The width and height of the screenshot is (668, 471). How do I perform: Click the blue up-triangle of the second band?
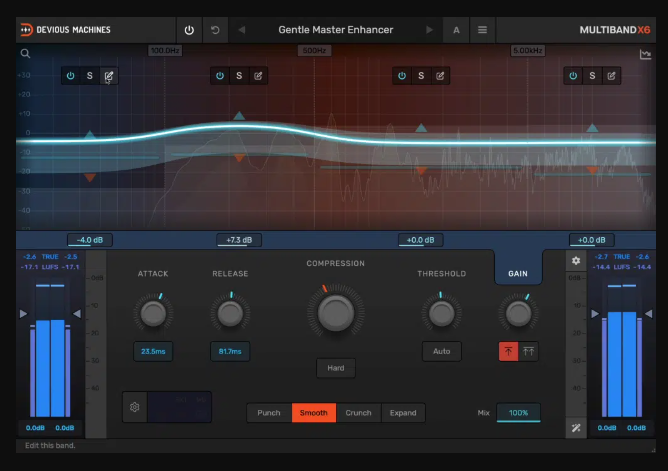pos(239,115)
